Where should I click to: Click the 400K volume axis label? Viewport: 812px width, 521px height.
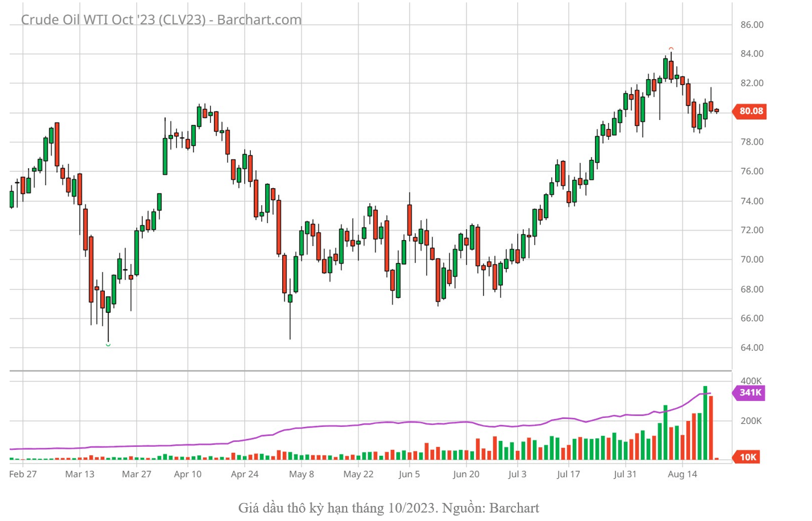751,381
